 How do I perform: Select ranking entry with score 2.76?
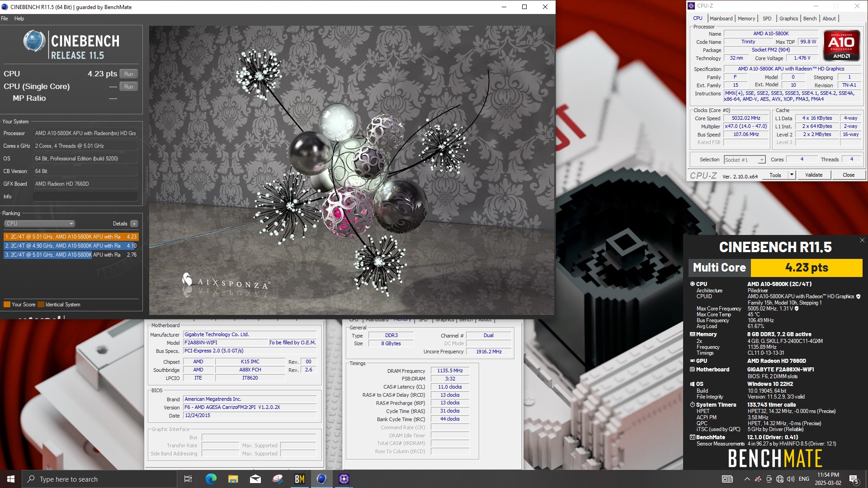[x=71, y=255]
